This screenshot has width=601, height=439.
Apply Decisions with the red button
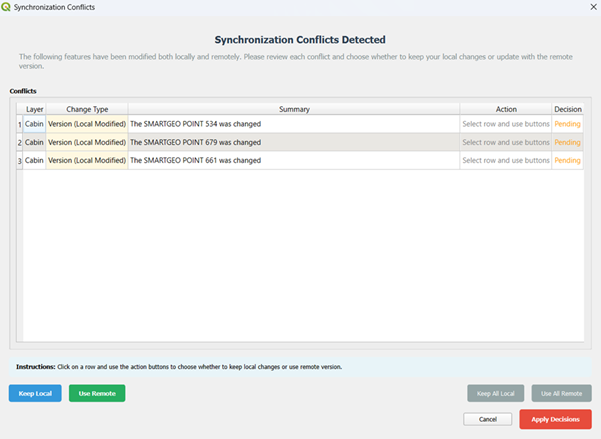coord(555,419)
